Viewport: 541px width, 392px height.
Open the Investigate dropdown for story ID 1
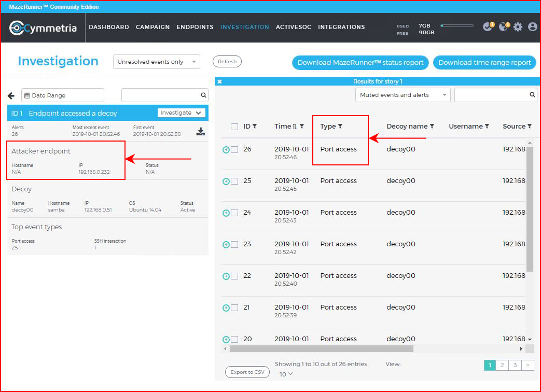(x=181, y=113)
